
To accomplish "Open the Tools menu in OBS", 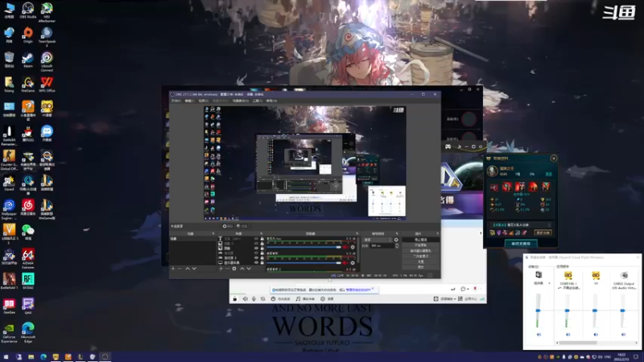I will [x=257, y=101].
